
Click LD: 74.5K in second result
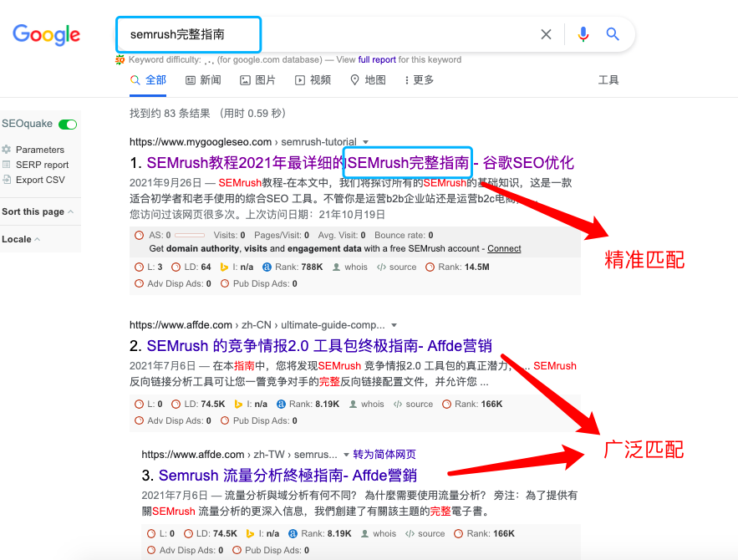tap(198, 404)
